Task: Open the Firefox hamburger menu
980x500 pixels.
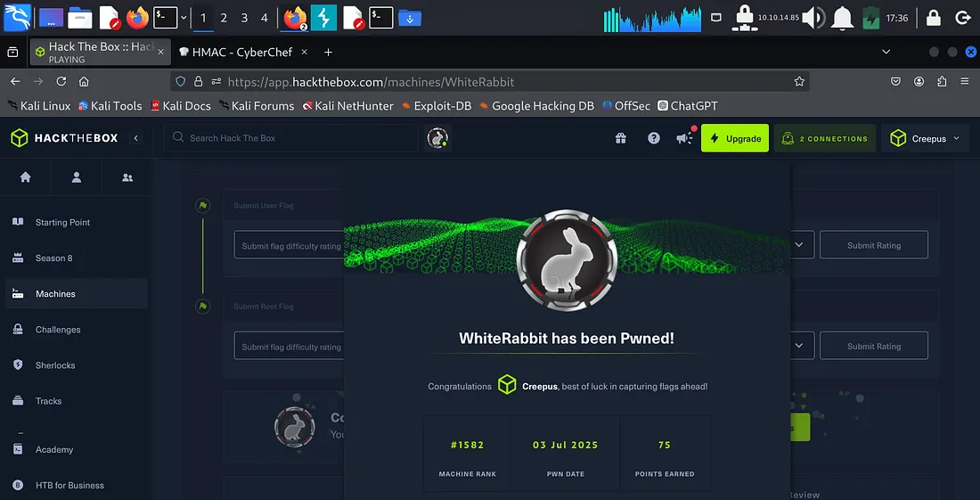Action: (x=966, y=81)
